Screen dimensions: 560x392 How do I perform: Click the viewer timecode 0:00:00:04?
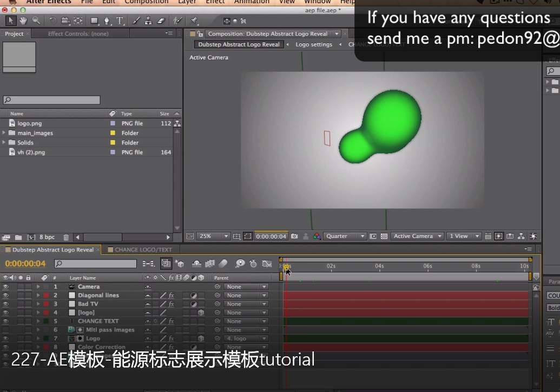point(271,236)
